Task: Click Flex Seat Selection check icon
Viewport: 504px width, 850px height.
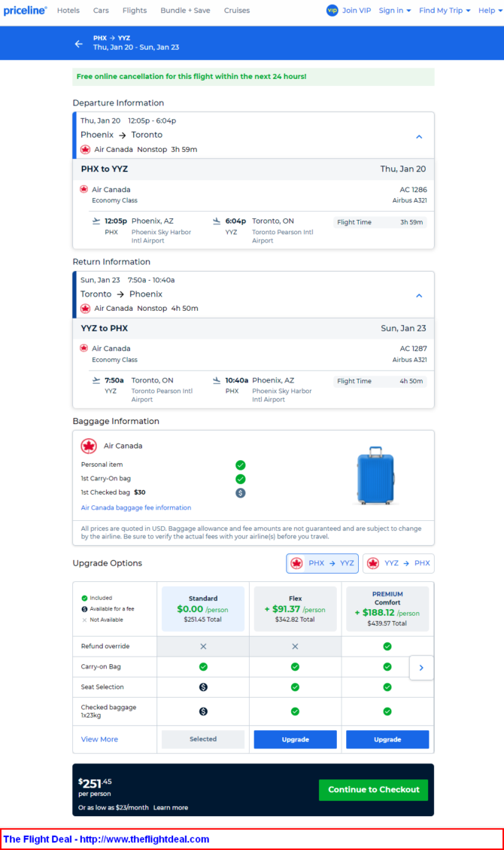Action: 295,687
